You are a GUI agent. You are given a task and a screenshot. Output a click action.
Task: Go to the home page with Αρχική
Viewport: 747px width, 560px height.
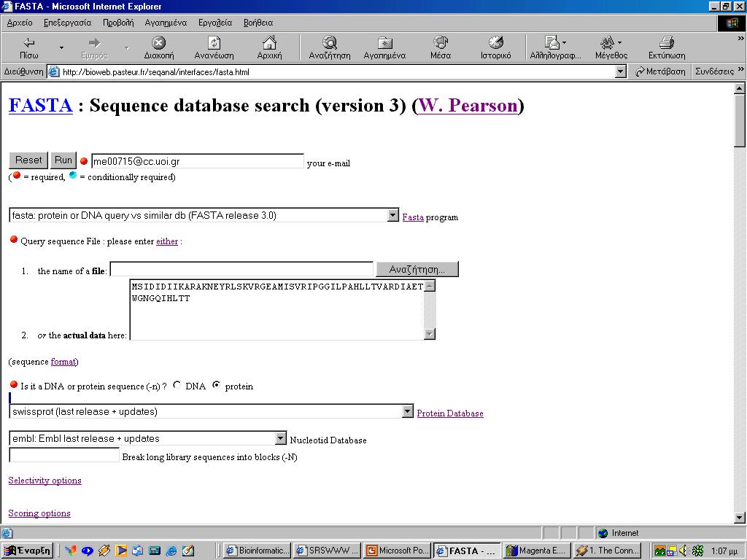269,48
